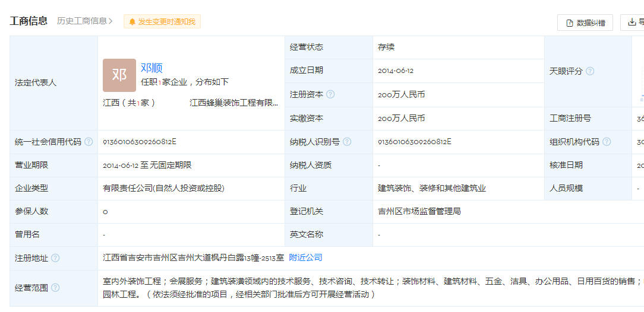Click the help icon next to 天眼评分
The image size is (644, 312).
[x=590, y=71]
